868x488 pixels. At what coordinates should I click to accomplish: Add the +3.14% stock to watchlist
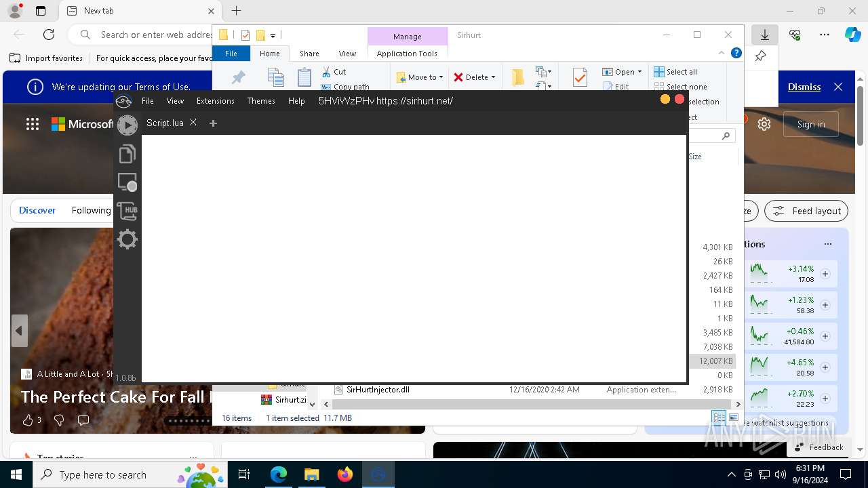(x=825, y=274)
